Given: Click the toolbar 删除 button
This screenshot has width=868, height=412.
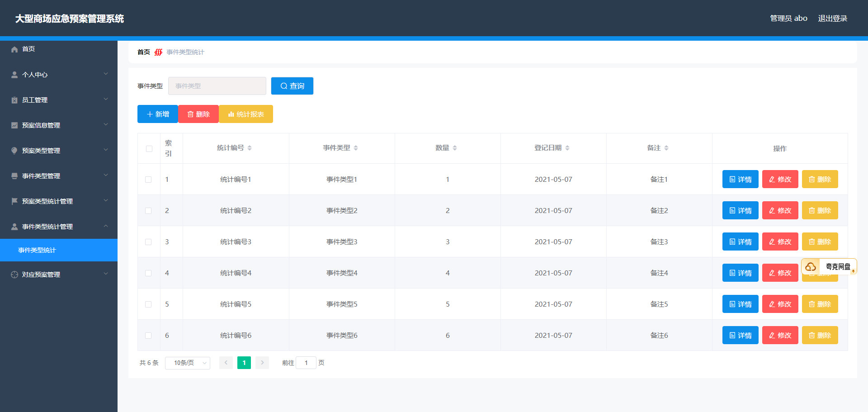Looking at the screenshot, I should tap(198, 114).
